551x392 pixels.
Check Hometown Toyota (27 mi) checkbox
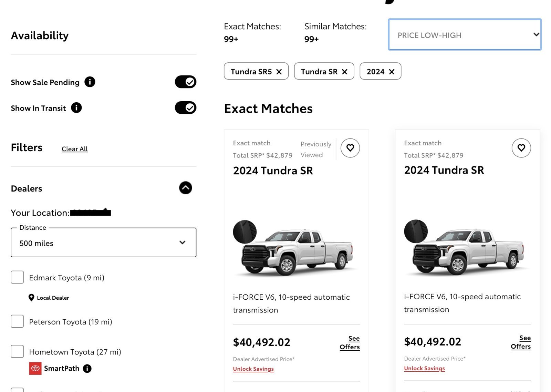[x=17, y=351]
